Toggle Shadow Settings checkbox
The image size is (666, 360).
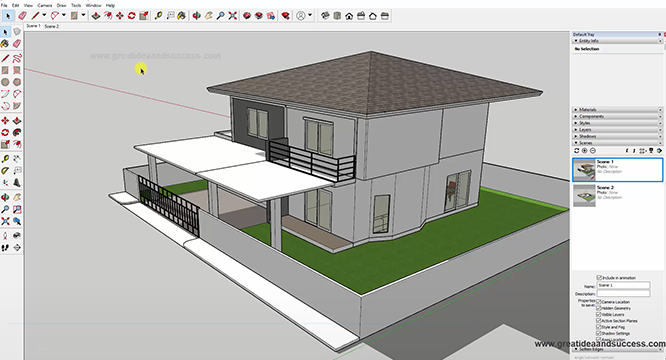pyautogui.click(x=599, y=334)
